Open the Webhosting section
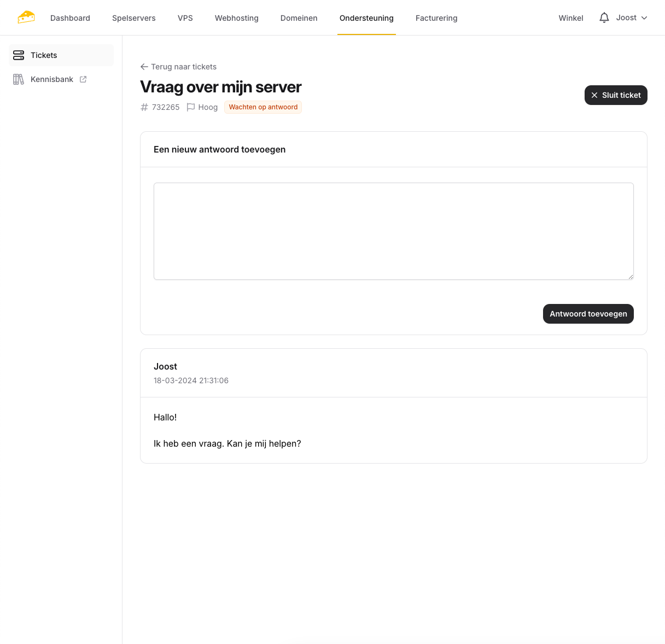This screenshot has height=644, width=665. [x=237, y=18]
